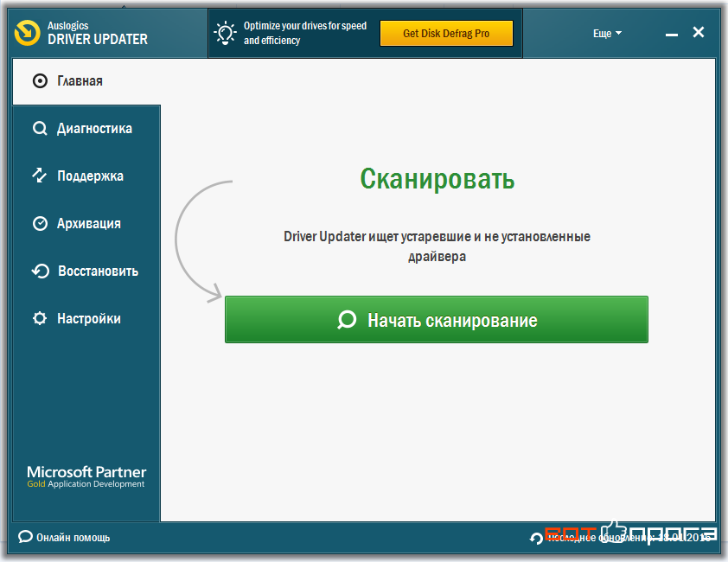Click the DRIVER UPDATER title text
The image size is (728, 562).
coord(98,40)
